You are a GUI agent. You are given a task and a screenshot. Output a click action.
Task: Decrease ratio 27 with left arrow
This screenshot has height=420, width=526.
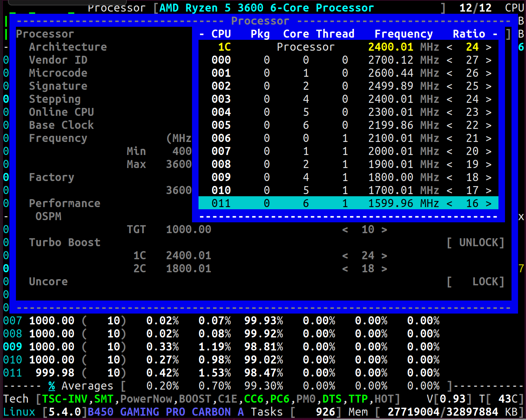pyautogui.click(x=450, y=60)
